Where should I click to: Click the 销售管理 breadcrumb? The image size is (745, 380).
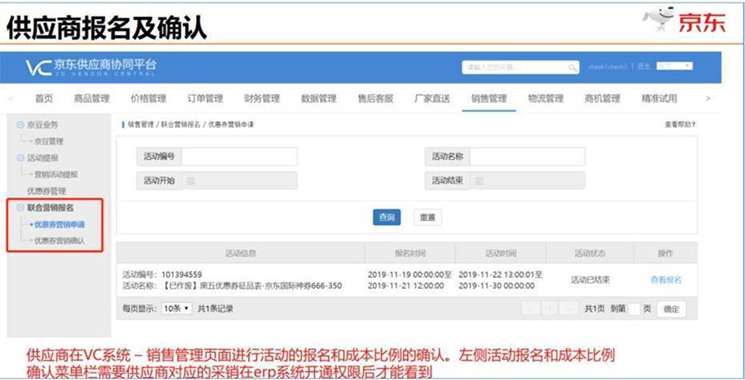click(141, 124)
